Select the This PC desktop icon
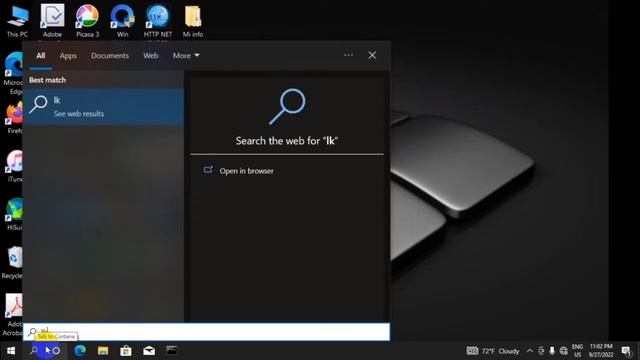Screen dimensions: 640x360 pos(18,21)
